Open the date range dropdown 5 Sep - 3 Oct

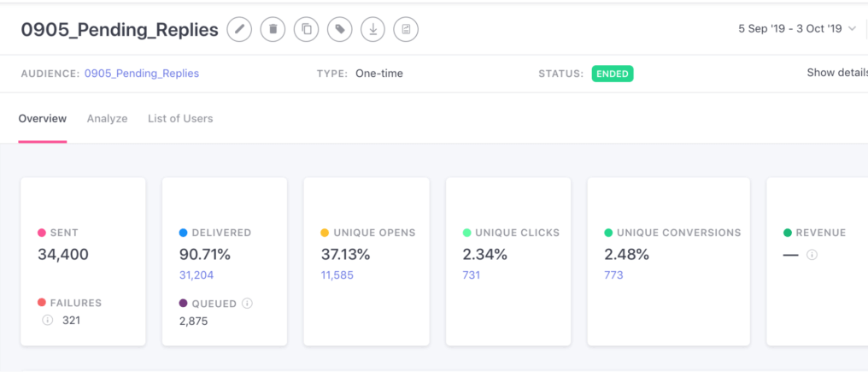click(x=796, y=29)
